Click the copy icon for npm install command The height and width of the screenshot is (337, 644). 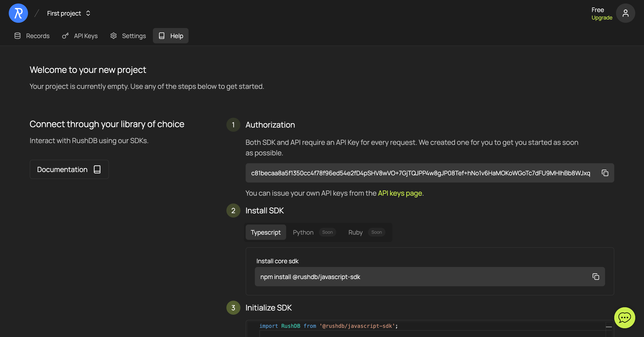[x=595, y=277]
